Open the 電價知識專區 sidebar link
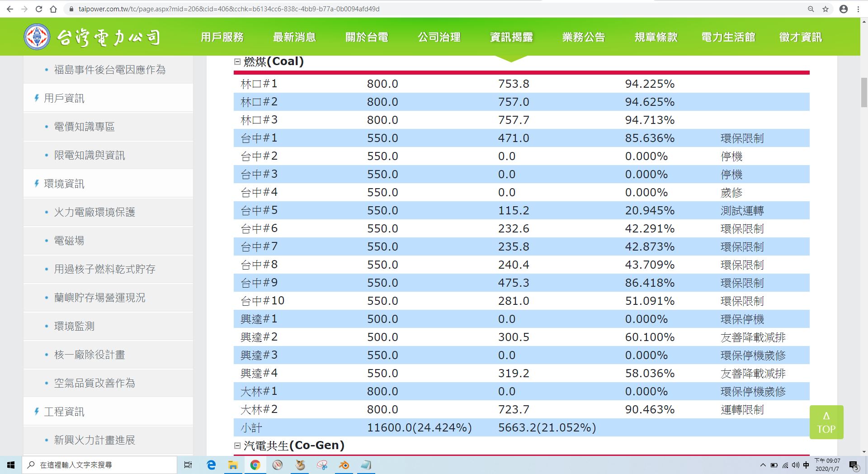Screen dimensions: 868x474 [x=84, y=127]
